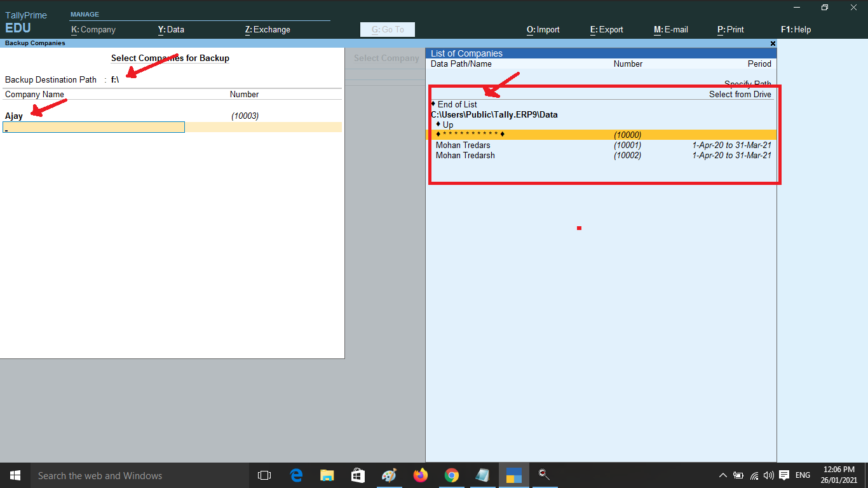Image resolution: width=868 pixels, height=488 pixels.
Task: Open the magnifier app on the taskbar
Action: 545,475
